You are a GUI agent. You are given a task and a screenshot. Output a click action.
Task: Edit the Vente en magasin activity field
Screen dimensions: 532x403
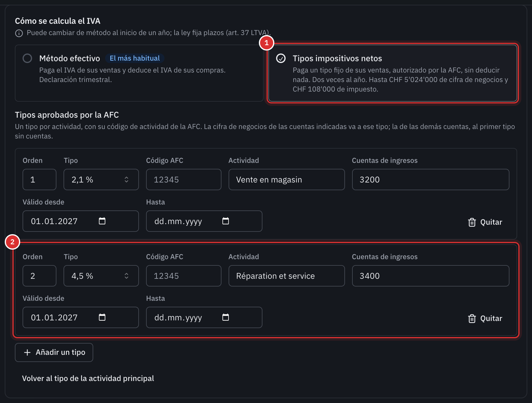(286, 180)
